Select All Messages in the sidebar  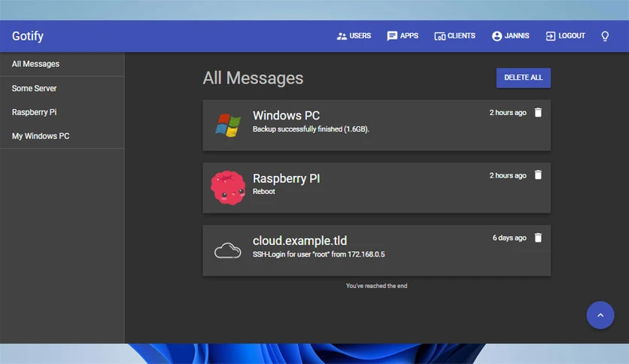62,64
